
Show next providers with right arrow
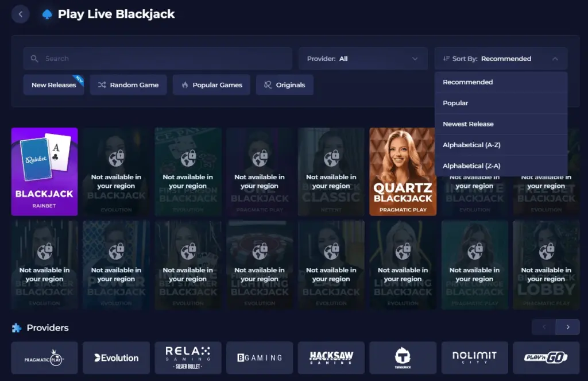(x=568, y=327)
